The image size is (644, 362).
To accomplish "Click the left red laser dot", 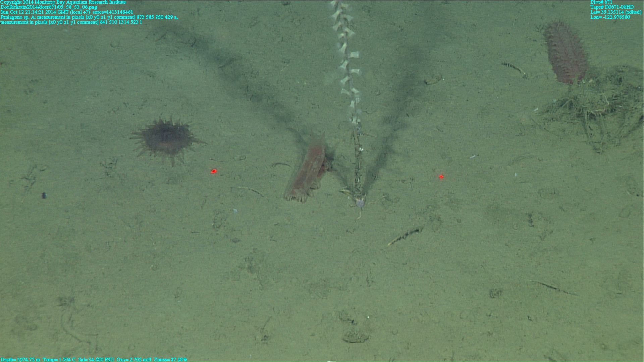I will 213,171.
